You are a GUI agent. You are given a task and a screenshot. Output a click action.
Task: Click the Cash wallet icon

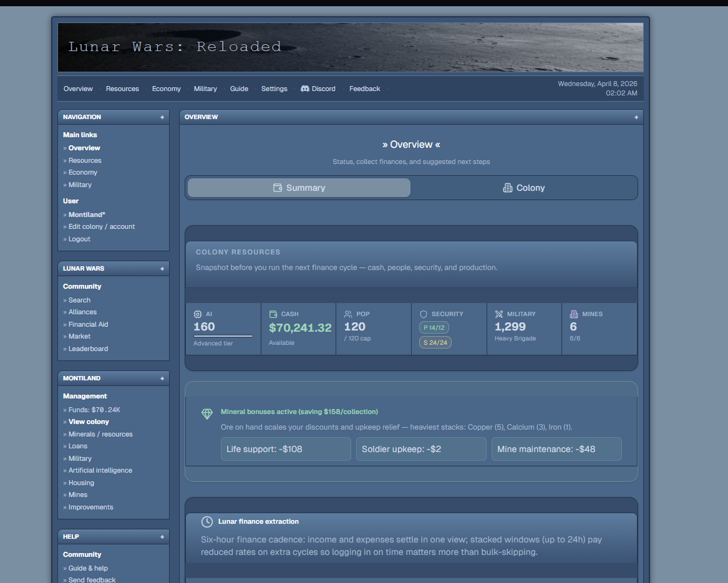pos(273,314)
